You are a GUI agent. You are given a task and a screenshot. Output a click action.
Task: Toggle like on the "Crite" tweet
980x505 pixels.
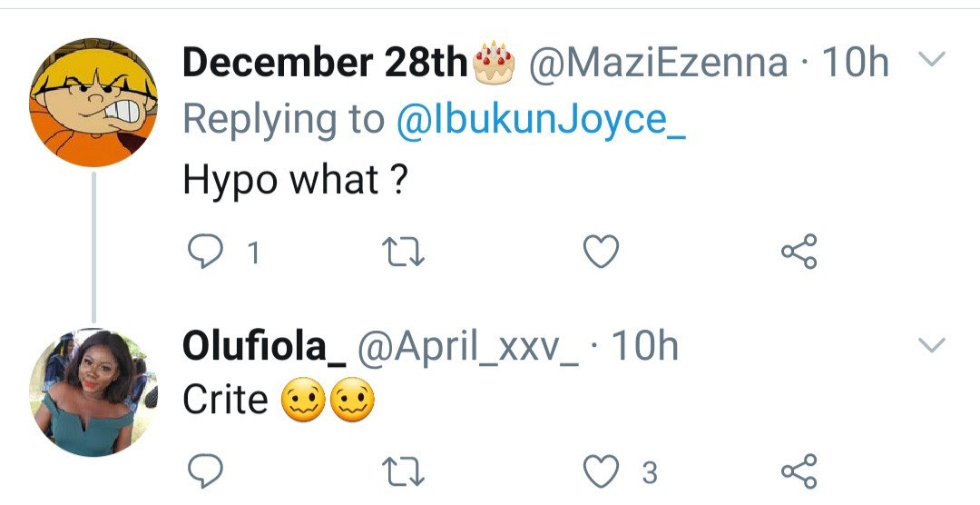600,471
